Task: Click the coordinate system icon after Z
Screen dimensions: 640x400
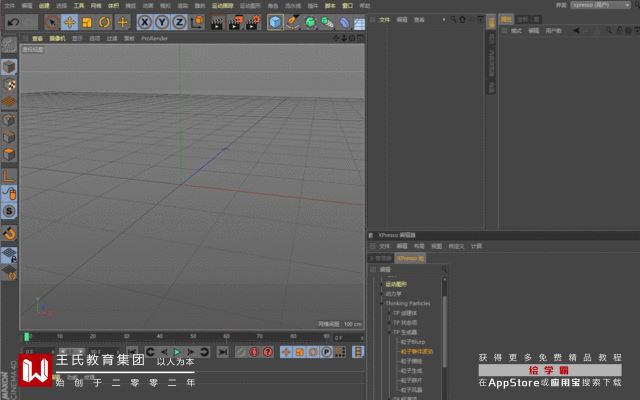Action: [197, 22]
